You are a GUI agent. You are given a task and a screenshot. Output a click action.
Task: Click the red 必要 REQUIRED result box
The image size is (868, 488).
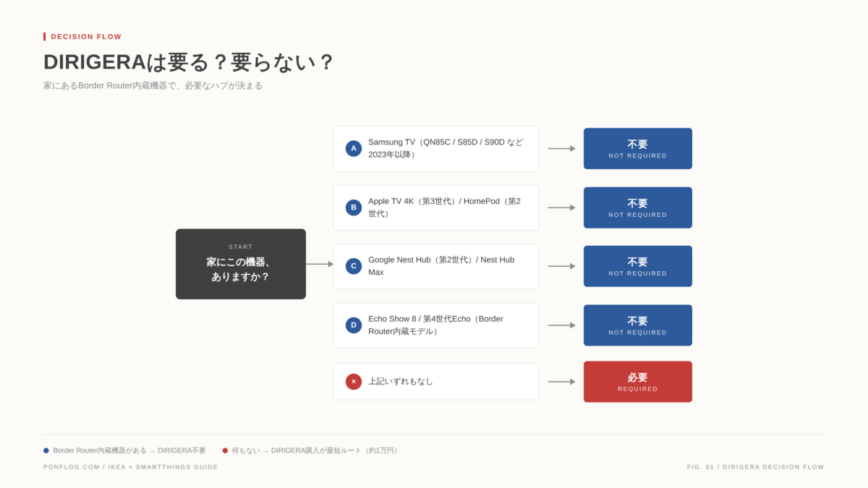(638, 382)
